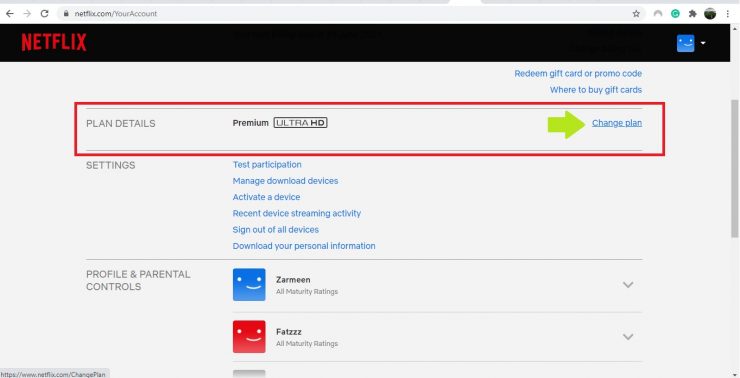Open Redeem gift card or promo code

(578, 74)
